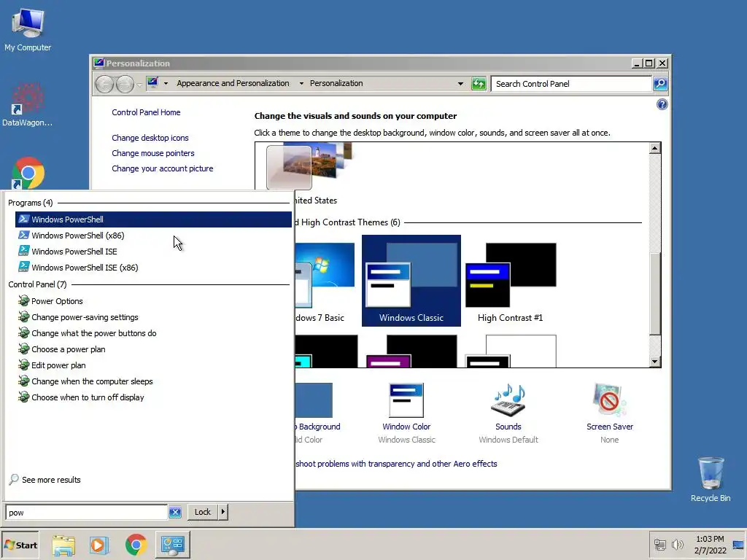Open DataWagon desktop shortcut
The height and width of the screenshot is (560, 747).
[27, 105]
